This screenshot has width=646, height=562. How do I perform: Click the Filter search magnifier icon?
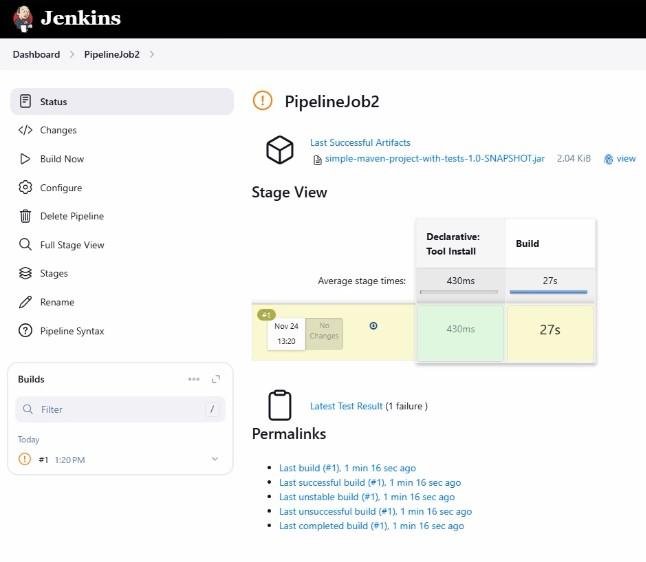[28, 409]
